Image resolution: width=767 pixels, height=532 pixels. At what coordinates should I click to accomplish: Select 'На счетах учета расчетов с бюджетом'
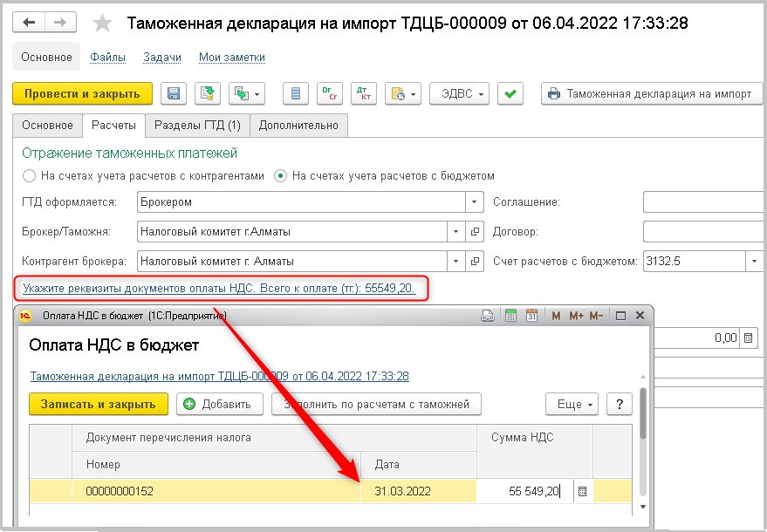pos(280,175)
